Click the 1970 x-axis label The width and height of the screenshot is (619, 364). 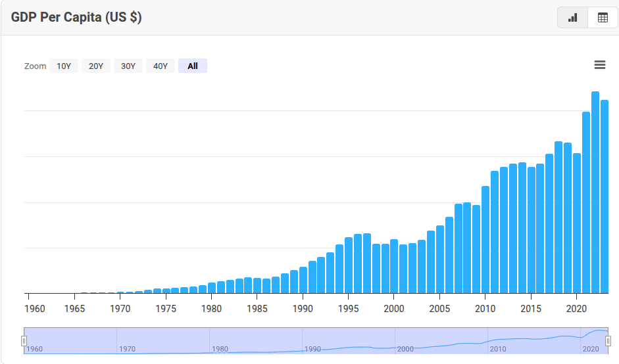tap(120, 308)
